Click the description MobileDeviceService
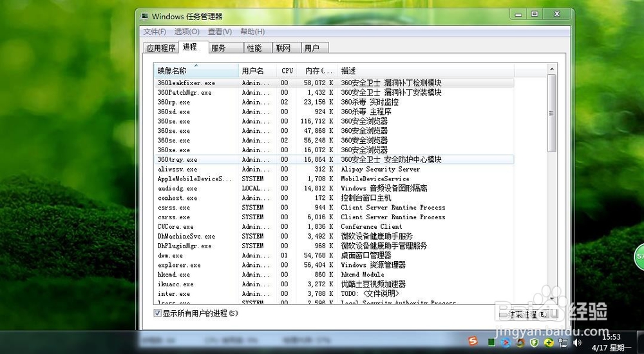The image size is (644, 354). [375, 179]
